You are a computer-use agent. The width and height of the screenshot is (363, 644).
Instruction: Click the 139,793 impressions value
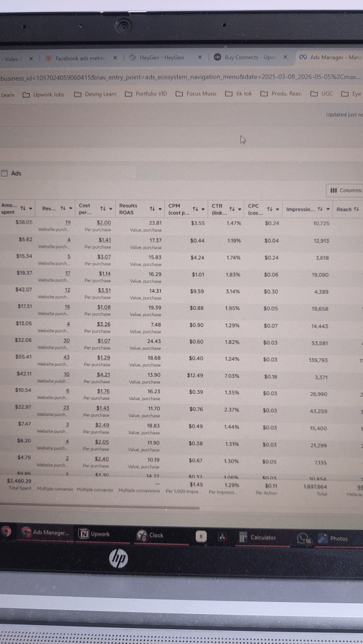[318, 360]
